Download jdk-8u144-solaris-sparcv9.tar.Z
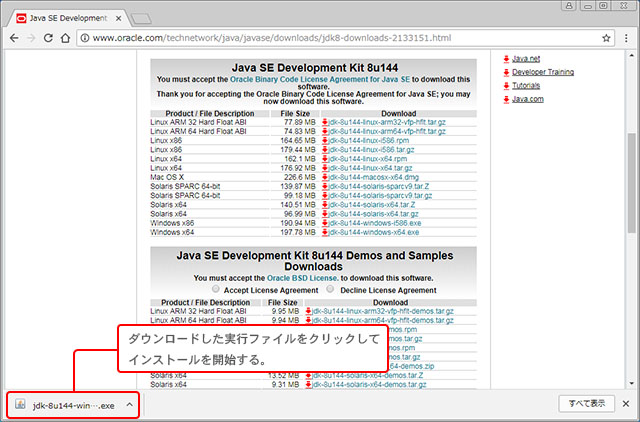 (379, 186)
